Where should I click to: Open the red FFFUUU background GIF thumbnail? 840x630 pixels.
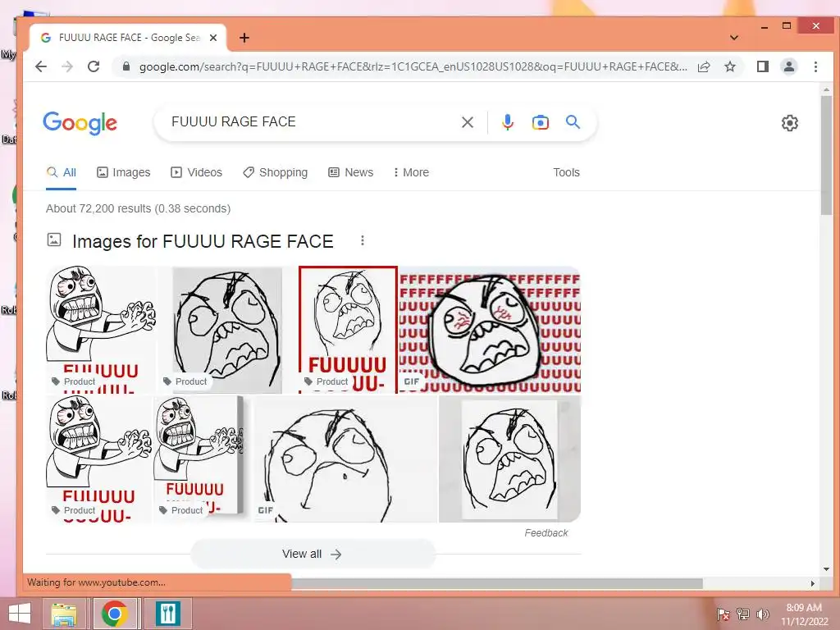490,330
